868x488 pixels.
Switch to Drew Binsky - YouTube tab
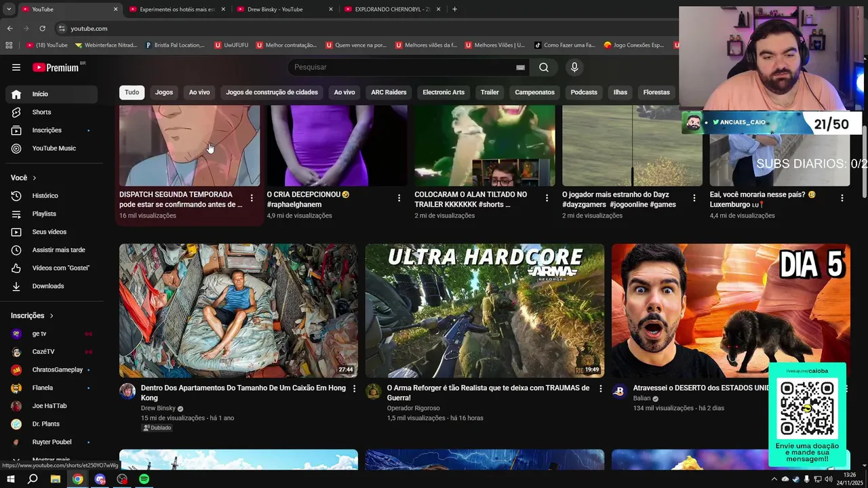pos(283,9)
